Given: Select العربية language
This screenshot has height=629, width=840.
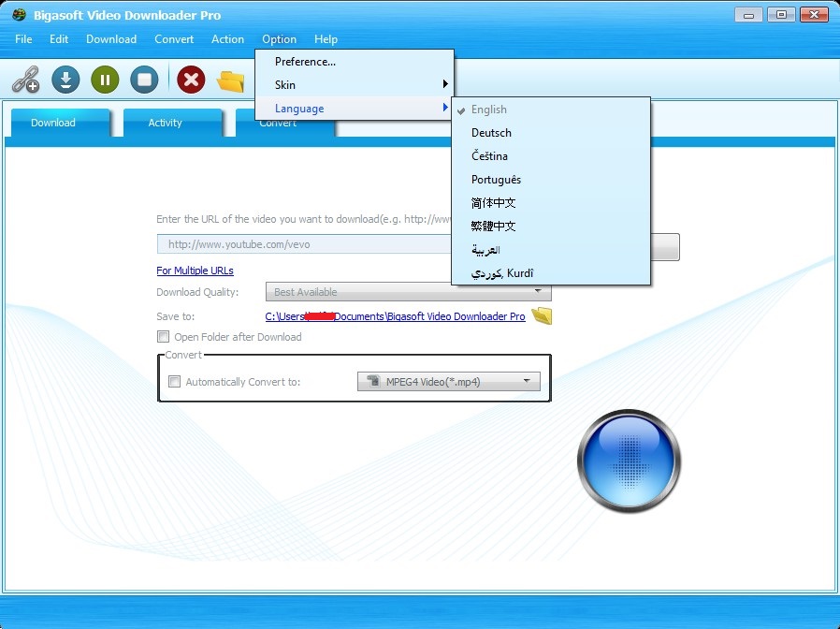Looking at the screenshot, I should [551, 250].
